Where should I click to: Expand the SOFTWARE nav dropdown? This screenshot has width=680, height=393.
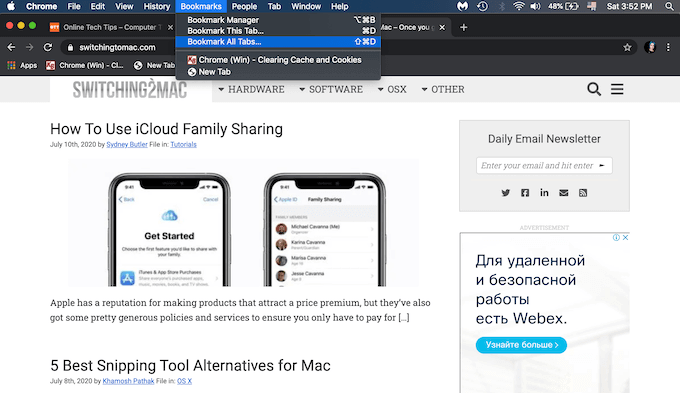pos(331,89)
